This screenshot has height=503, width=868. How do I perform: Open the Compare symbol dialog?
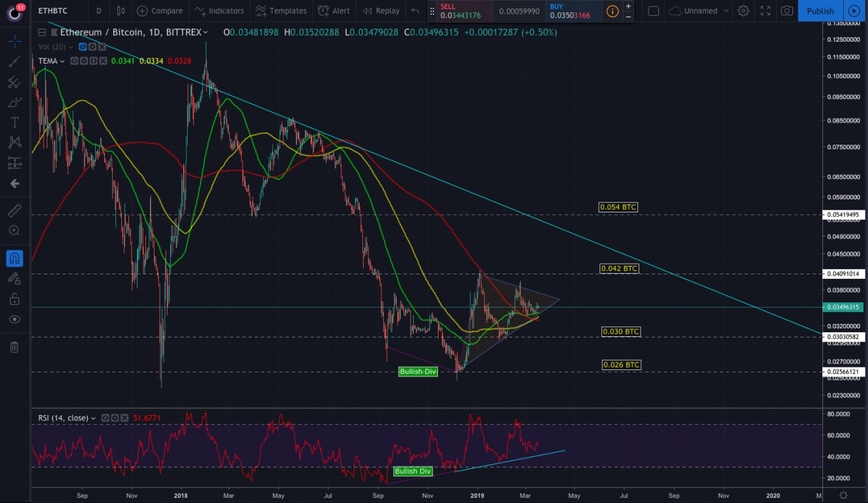click(x=160, y=10)
